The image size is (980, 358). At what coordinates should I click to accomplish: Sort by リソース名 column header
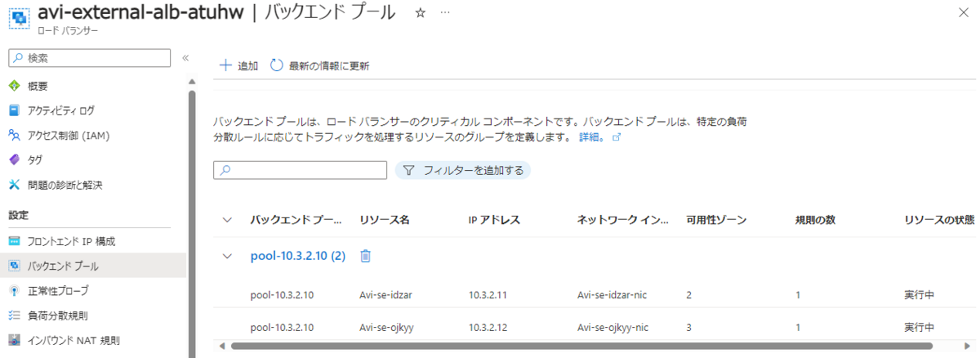[384, 220]
